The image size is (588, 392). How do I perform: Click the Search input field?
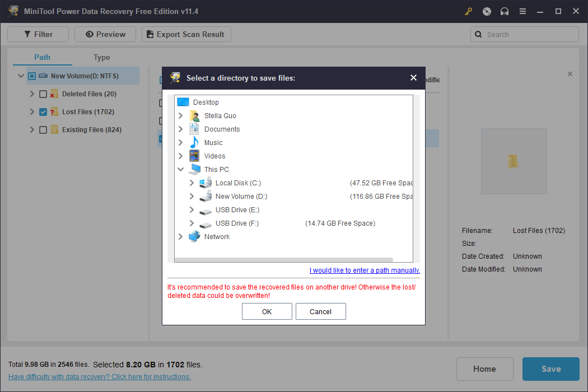524,34
